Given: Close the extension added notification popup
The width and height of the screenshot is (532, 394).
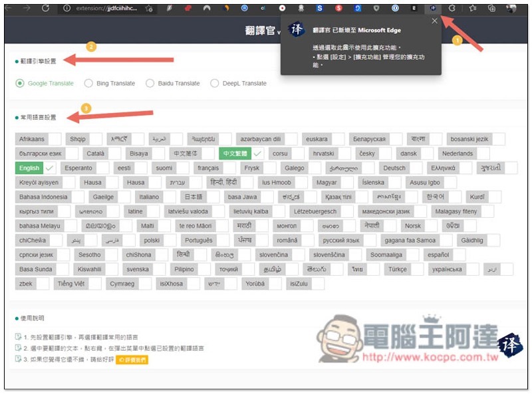Looking at the screenshot, I should pos(434,21).
